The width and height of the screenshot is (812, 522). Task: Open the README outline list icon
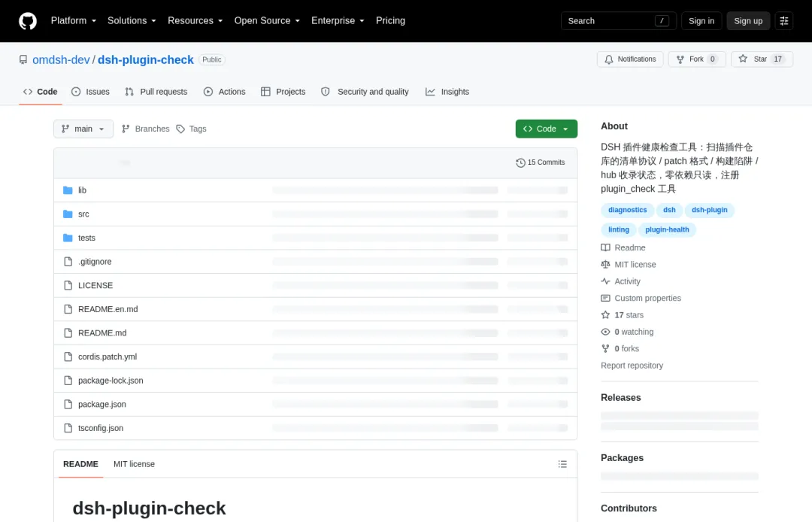tap(562, 464)
